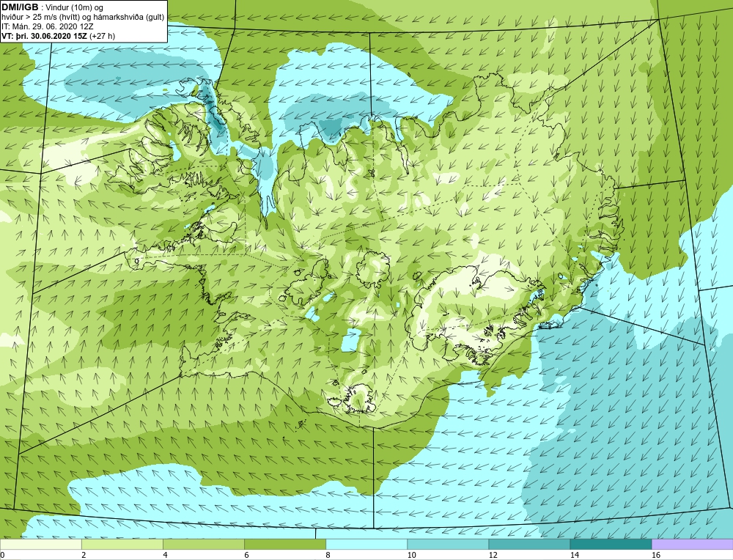Click the 'VT: þri. 30.06.2020 15Z' line
Image resolution: width=733 pixels, height=560 pixels.
[x=59, y=36]
